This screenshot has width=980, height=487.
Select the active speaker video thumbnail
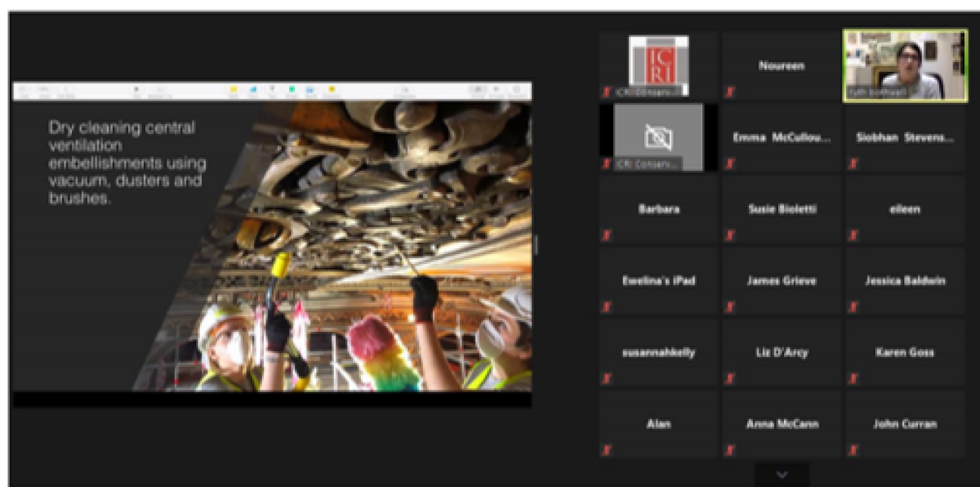[905, 65]
